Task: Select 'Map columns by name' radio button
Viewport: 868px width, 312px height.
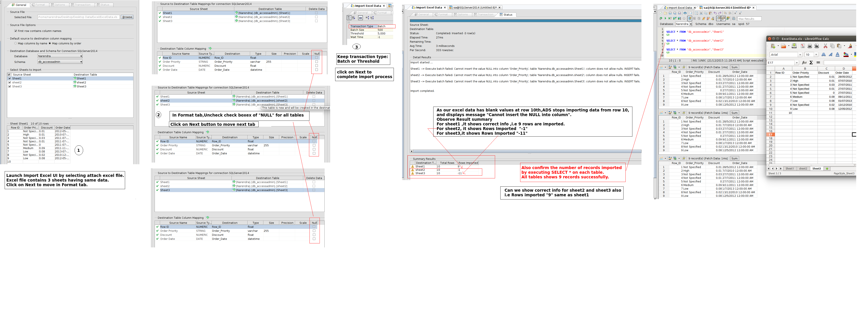Action: coord(15,43)
